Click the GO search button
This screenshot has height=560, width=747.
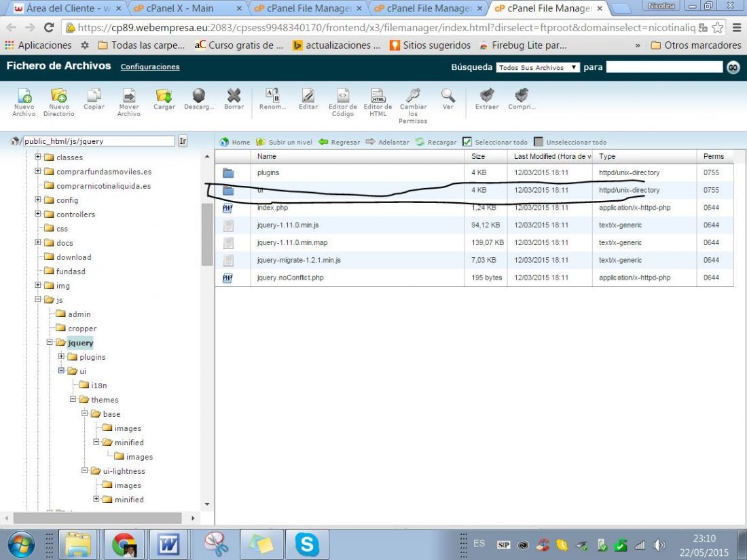(x=733, y=68)
